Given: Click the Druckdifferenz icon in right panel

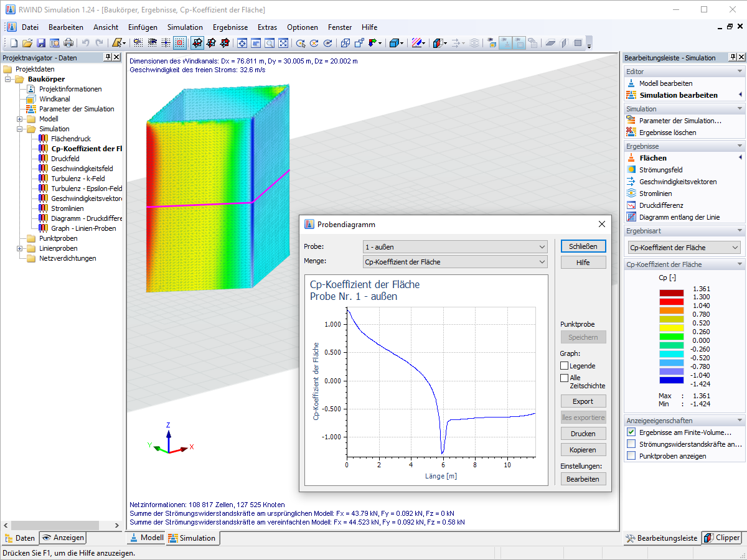Looking at the screenshot, I should [x=631, y=205].
